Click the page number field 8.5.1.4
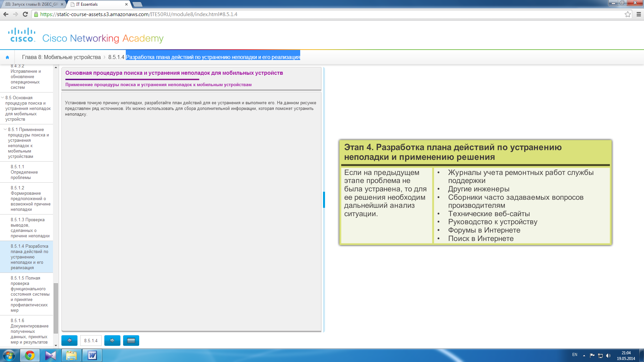 click(x=91, y=341)
